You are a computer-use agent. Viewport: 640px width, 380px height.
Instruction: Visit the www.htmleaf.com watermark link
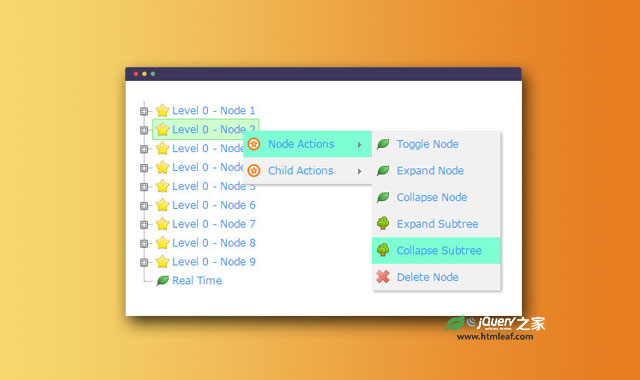point(495,336)
